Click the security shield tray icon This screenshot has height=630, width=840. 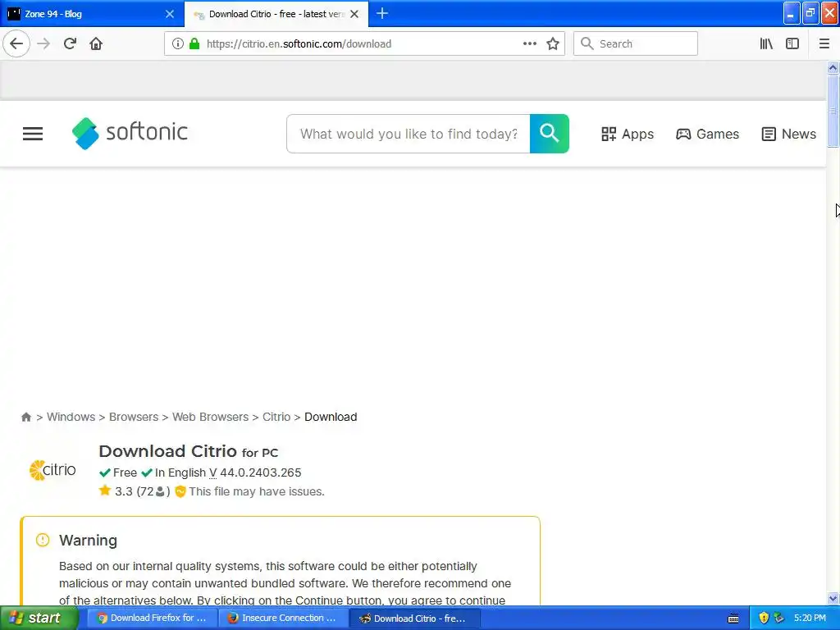tap(764, 618)
